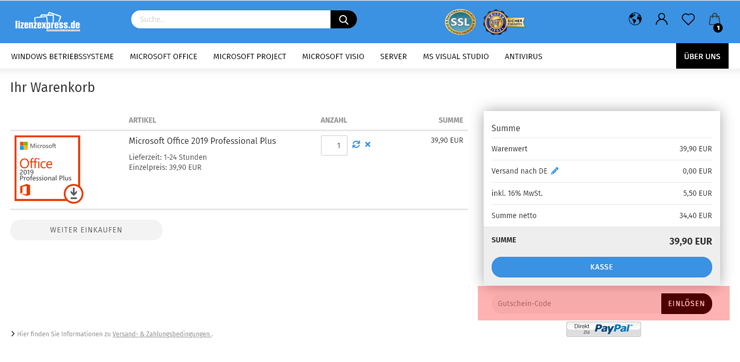Click the search magnifier button
740x362 pixels.
(x=344, y=19)
